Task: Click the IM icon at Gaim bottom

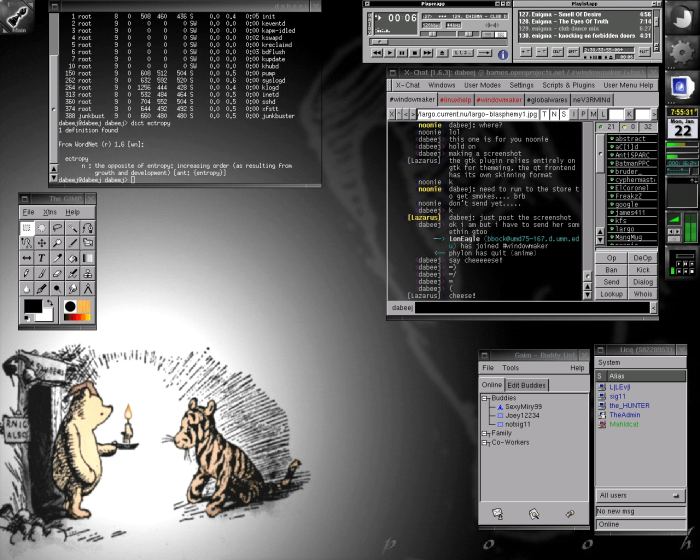Action: [x=497, y=514]
